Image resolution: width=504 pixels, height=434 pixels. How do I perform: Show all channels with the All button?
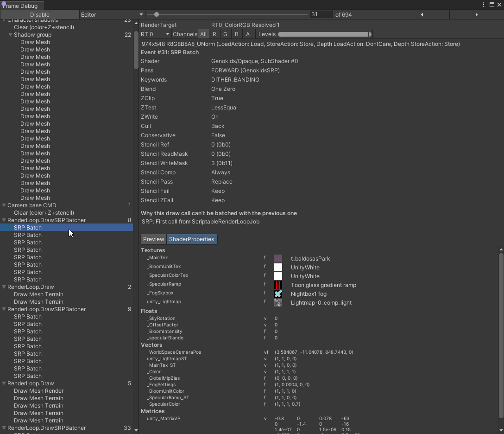[204, 34]
